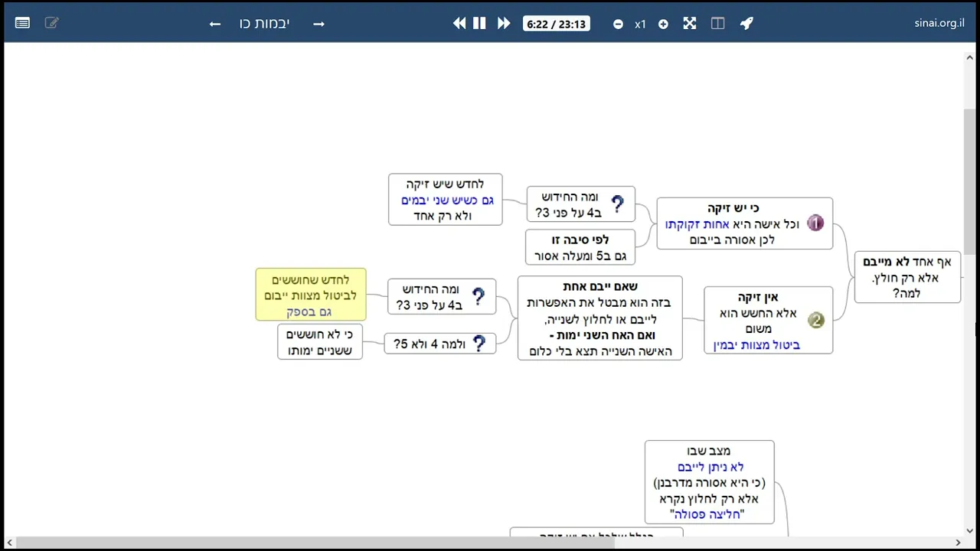Open the יבמות כו title
The height and width of the screenshot is (551, 980).
tap(265, 24)
